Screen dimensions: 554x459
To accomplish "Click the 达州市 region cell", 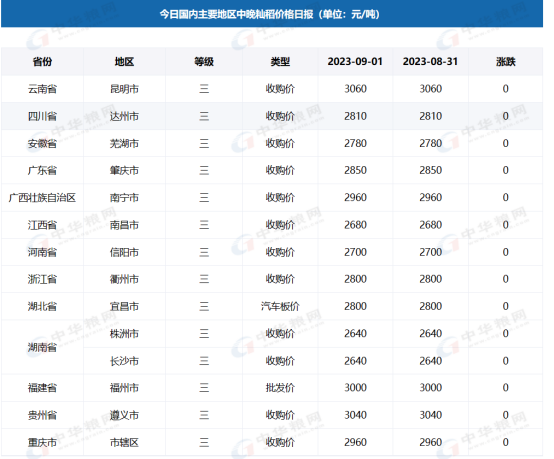I will click(x=124, y=116).
